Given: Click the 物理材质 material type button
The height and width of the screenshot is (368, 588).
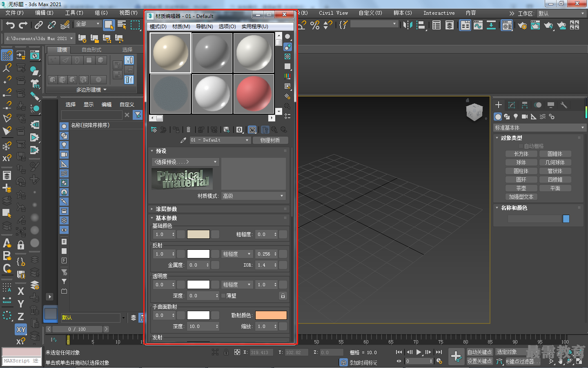Looking at the screenshot, I should click(270, 140).
